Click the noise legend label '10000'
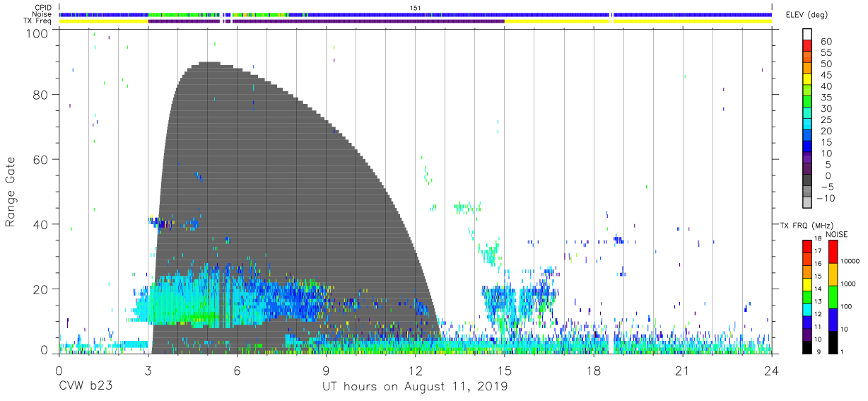 pos(851,262)
